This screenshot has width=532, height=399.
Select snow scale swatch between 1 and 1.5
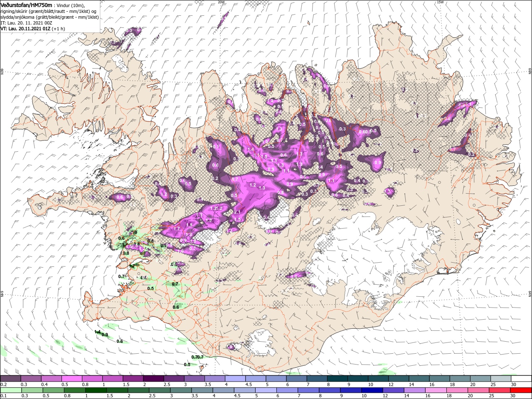pyautogui.click(x=112, y=379)
